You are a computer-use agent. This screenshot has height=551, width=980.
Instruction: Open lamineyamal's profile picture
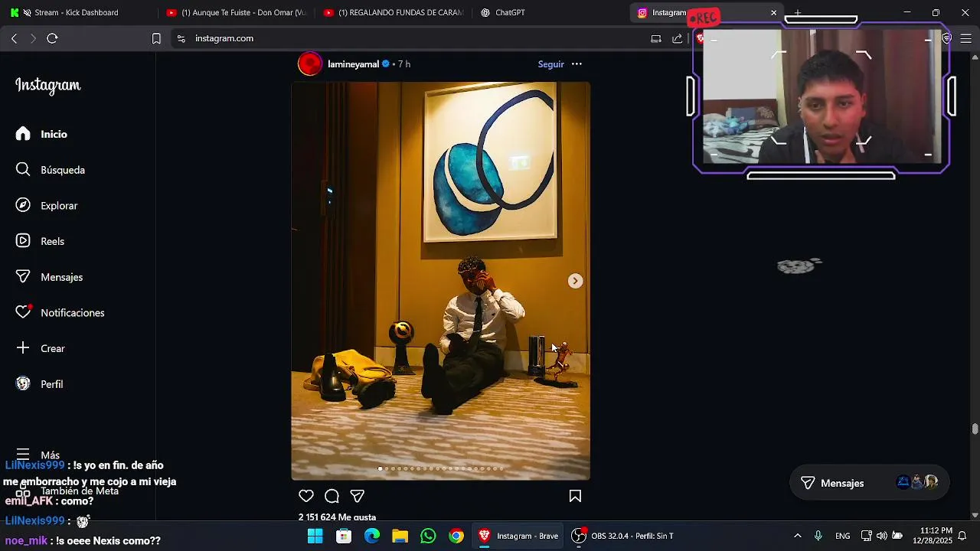pyautogui.click(x=310, y=64)
